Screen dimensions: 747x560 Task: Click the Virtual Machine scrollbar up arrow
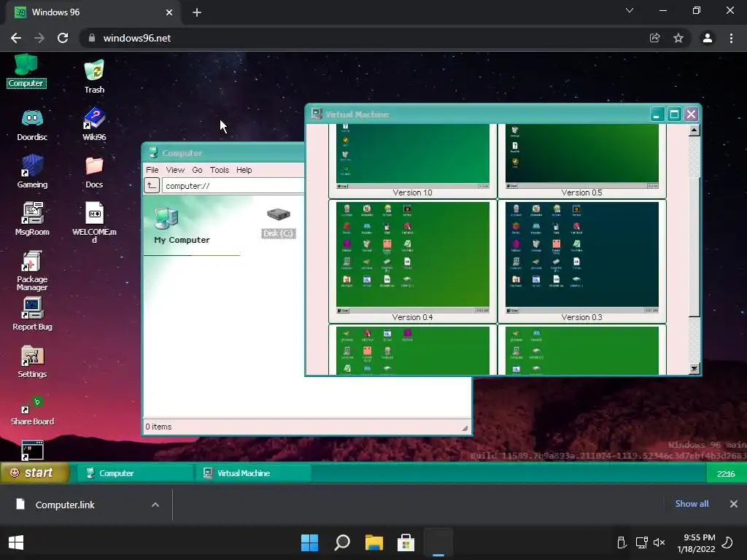click(x=694, y=130)
